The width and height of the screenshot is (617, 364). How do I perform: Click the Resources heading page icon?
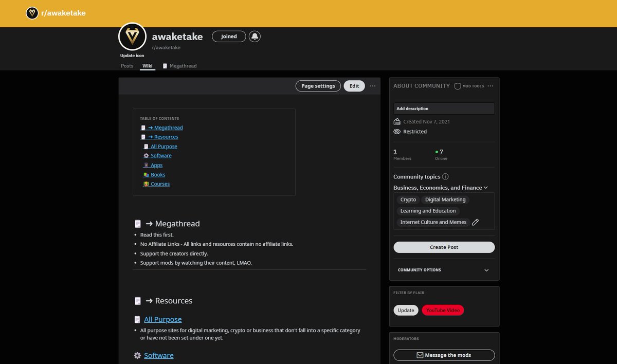(x=137, y=301)
